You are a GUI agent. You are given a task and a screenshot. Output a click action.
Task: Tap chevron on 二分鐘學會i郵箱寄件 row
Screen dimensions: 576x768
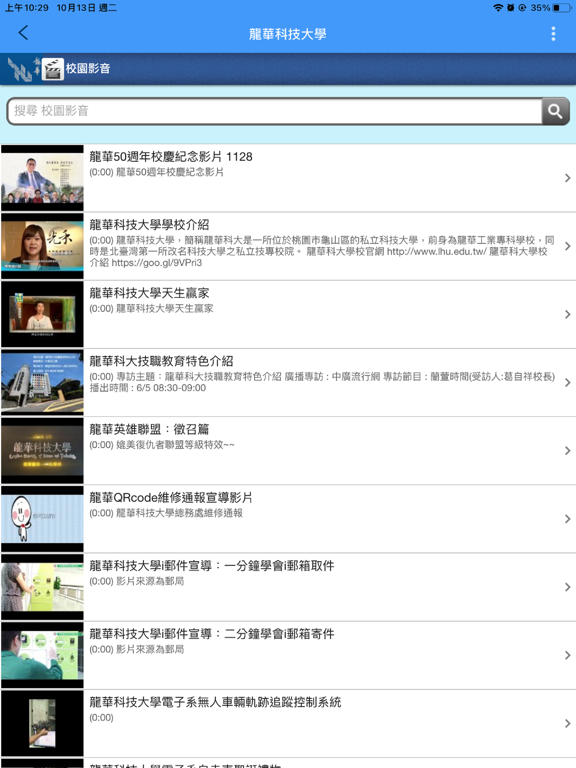(568, 655)
